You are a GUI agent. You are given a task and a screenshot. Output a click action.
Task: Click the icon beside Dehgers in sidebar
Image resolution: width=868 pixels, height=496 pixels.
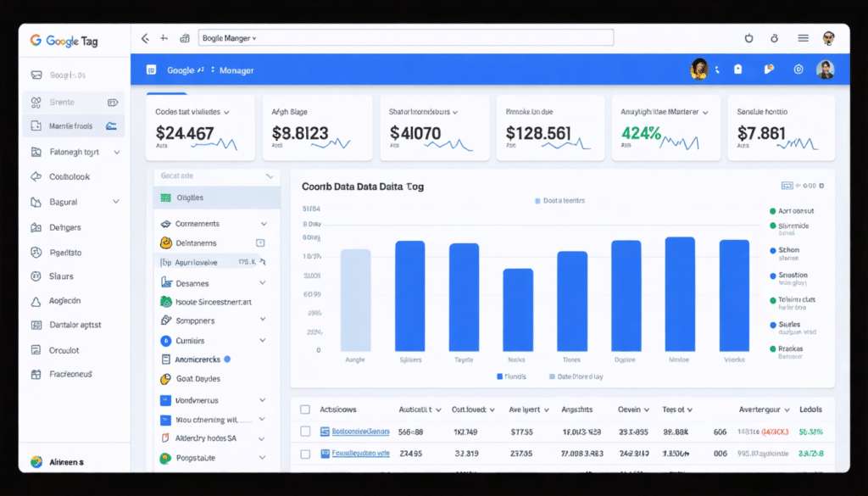pos(36,227)
